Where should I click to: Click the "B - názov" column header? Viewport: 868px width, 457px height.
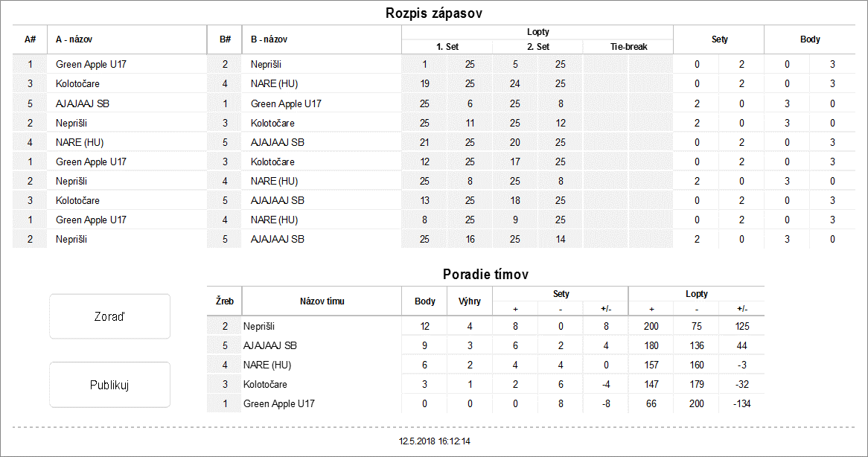tap(269, 39)
